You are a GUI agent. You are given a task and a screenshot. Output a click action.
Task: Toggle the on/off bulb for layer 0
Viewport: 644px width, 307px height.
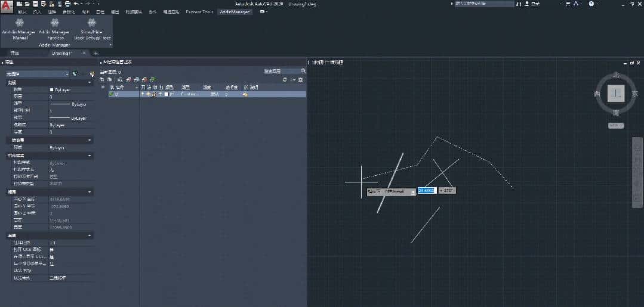tap(143, 94)
